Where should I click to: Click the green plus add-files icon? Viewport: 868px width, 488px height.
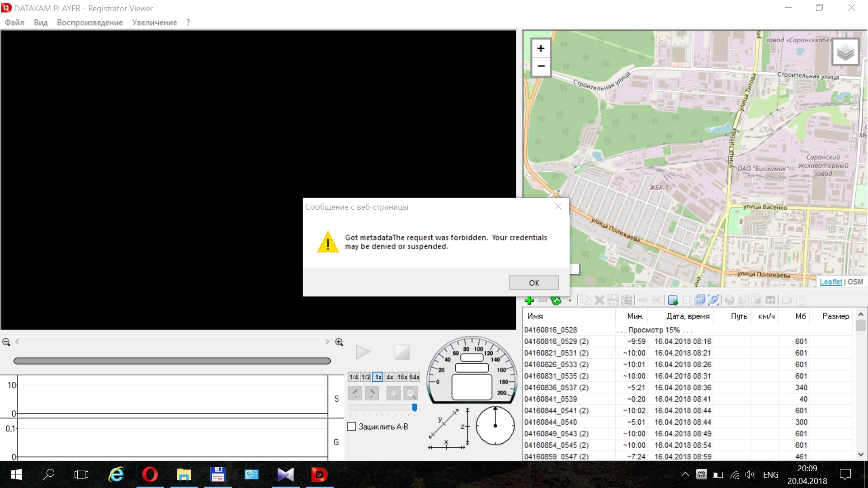529,300
